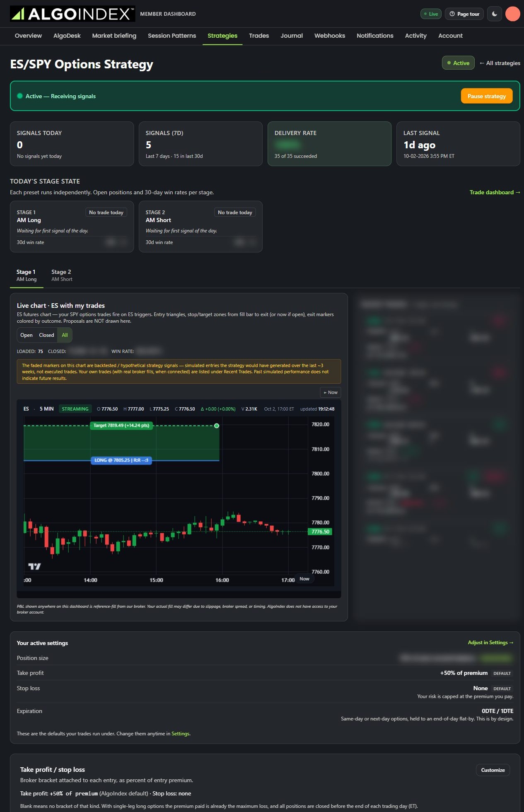Pause the strategy
Viewport: 524px width, 812px height.
[x=487, y=96]
